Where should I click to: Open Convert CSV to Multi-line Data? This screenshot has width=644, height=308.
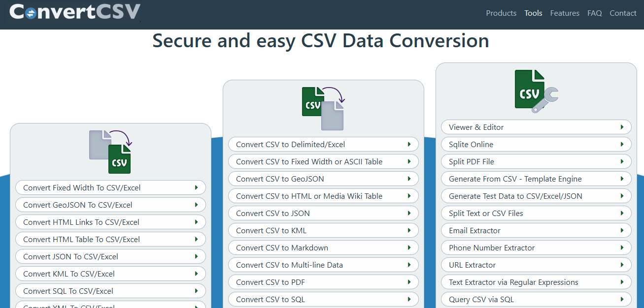[323, 265]
